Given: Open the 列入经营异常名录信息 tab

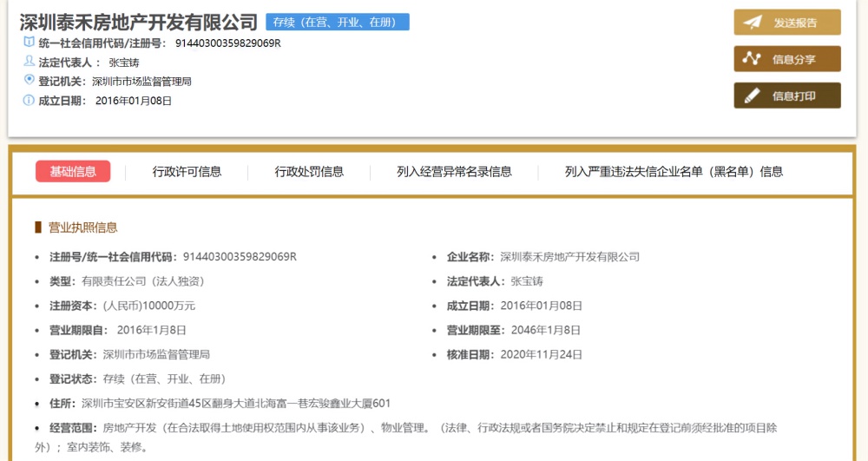Looking at the screenshot, I should 454,172.
